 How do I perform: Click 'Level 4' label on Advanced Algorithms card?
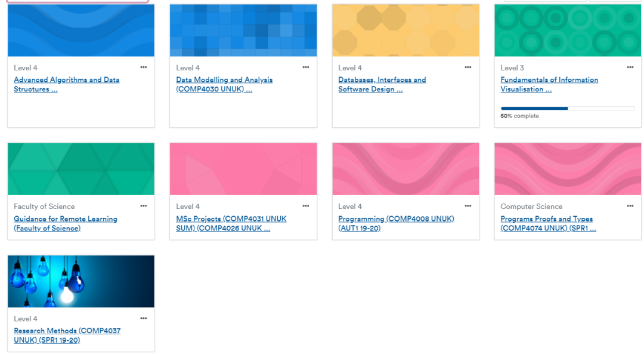click(x=26, y=68)
